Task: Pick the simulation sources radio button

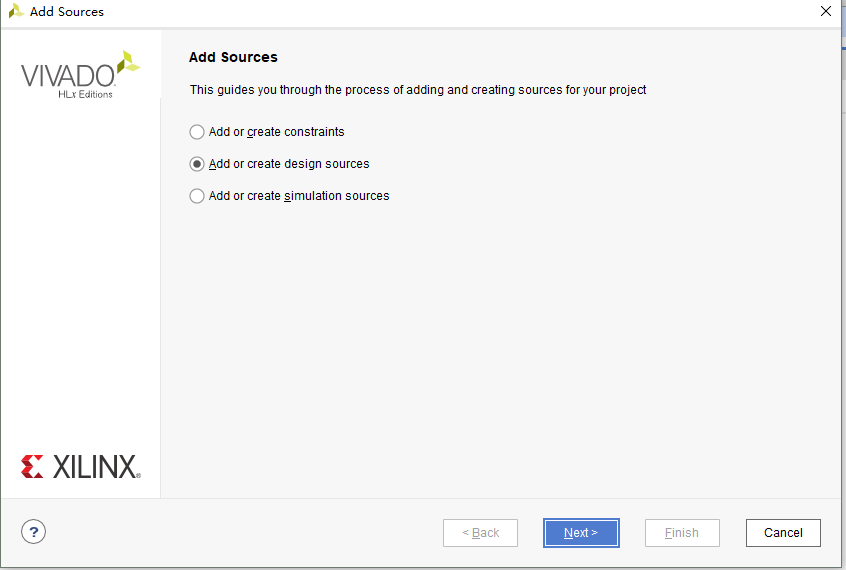Action: pos(197,196)
